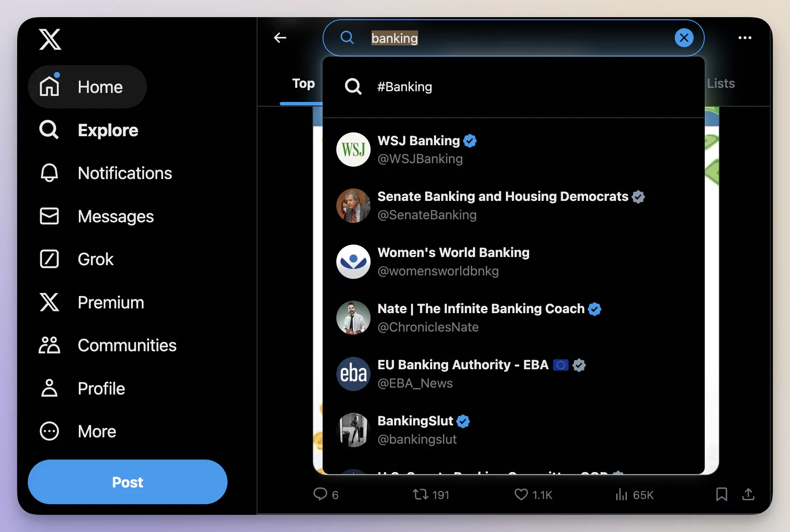Click the Senate Banking Democrats avatar
This screenshot has width=790, height=532.
click(x=353, y=206)
